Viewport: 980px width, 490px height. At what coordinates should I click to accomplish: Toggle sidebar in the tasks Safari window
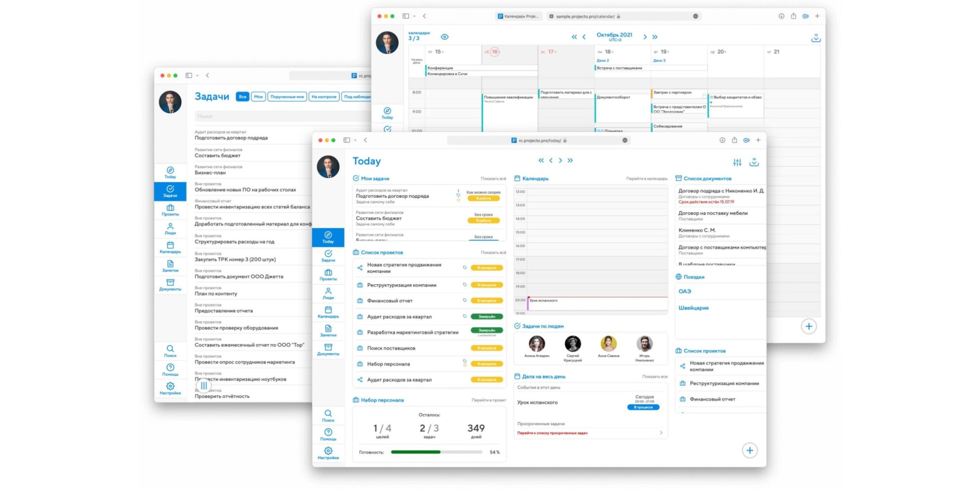(189, 75)
